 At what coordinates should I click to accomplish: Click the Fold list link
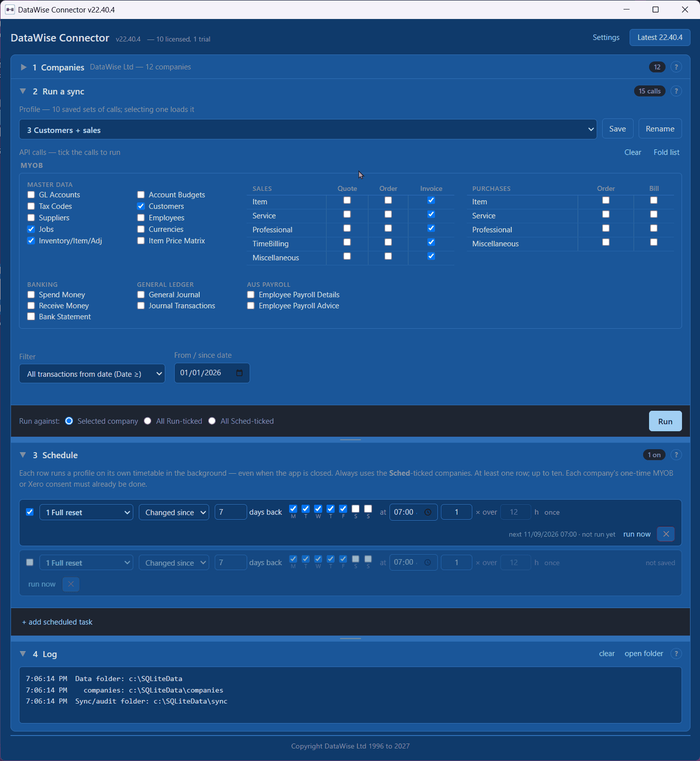666,152
